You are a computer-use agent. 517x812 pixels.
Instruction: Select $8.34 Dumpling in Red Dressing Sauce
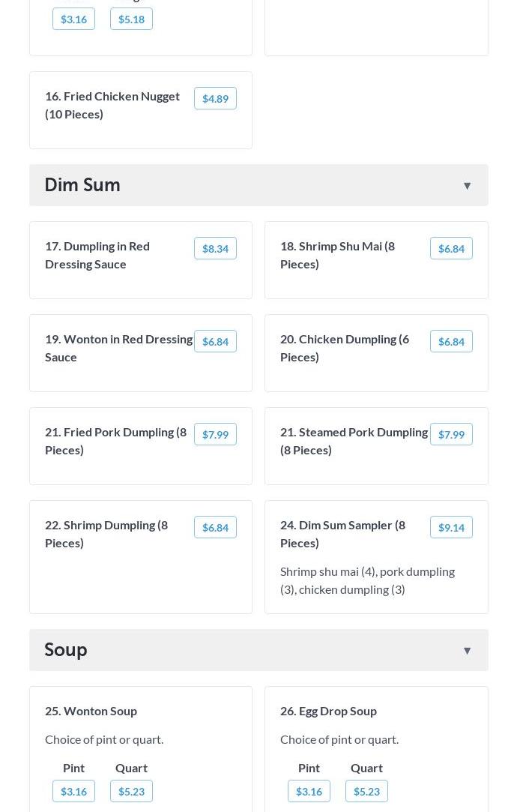[215, 248]
